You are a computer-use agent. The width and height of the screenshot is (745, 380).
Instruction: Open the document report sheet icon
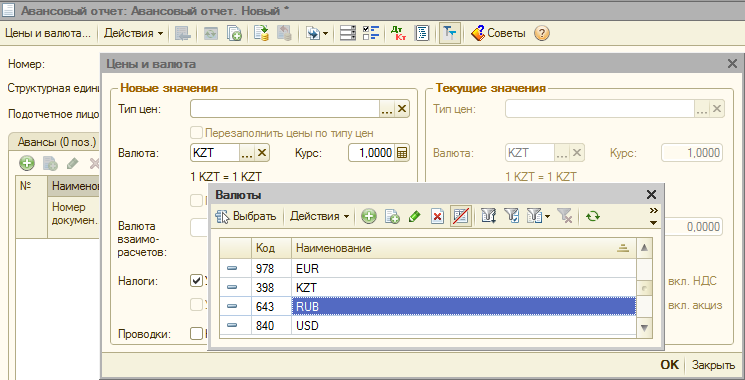tap(422, 33)
